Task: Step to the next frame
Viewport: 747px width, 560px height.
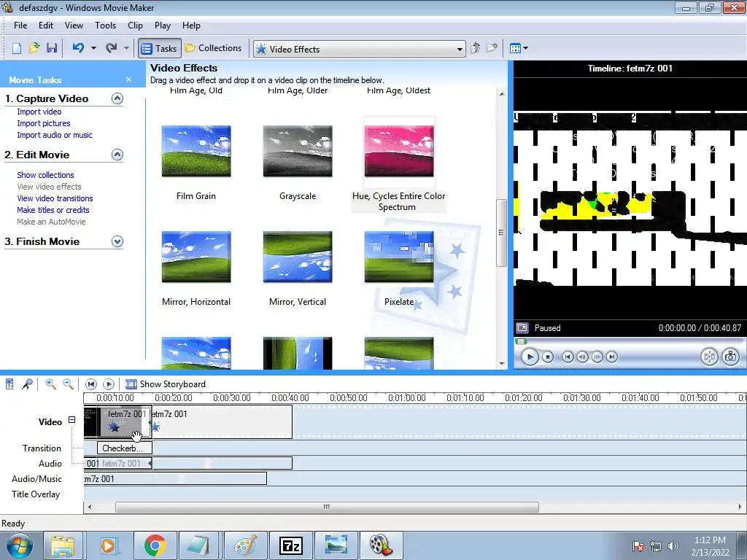Action: click(597, 357)
